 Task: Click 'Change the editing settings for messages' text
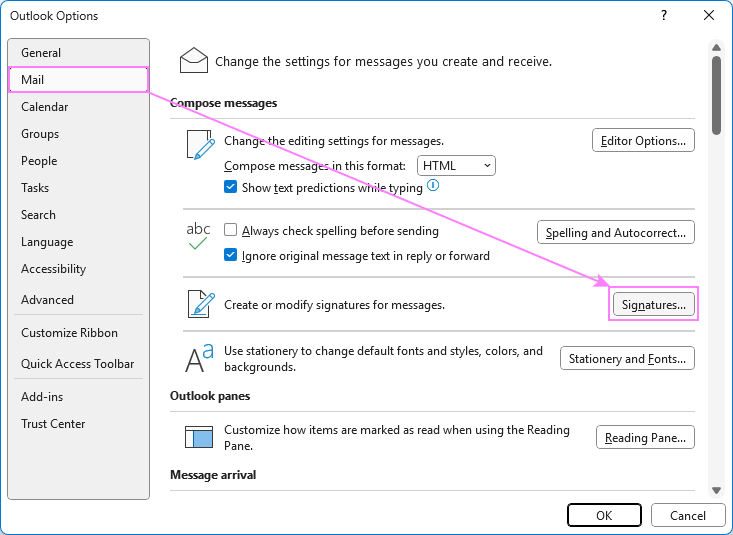[334, 141]
